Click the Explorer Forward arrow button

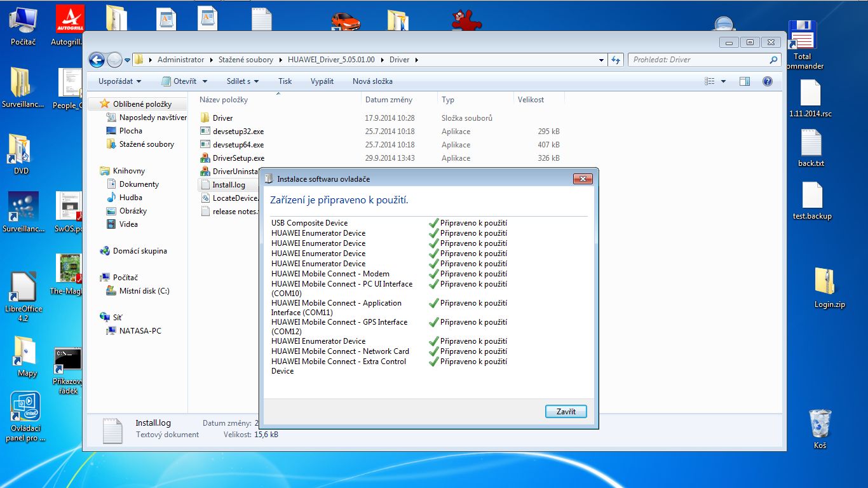coord(114,60)
